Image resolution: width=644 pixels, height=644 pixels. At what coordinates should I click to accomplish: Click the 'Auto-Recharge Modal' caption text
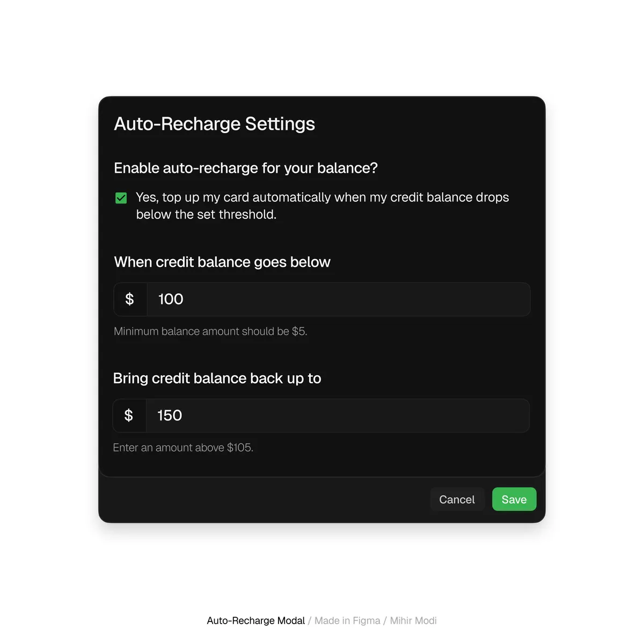[x=256, y=620]
